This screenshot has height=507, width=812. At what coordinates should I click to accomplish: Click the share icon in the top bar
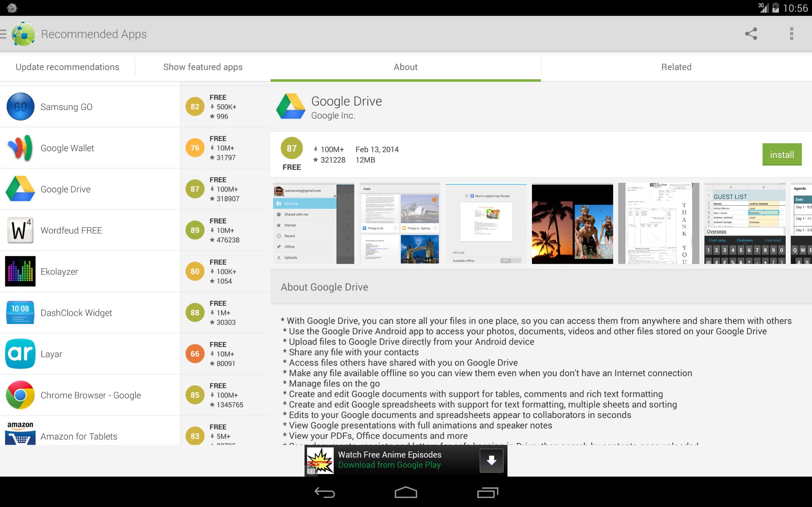pyautogui.click(x=750, y=34)
